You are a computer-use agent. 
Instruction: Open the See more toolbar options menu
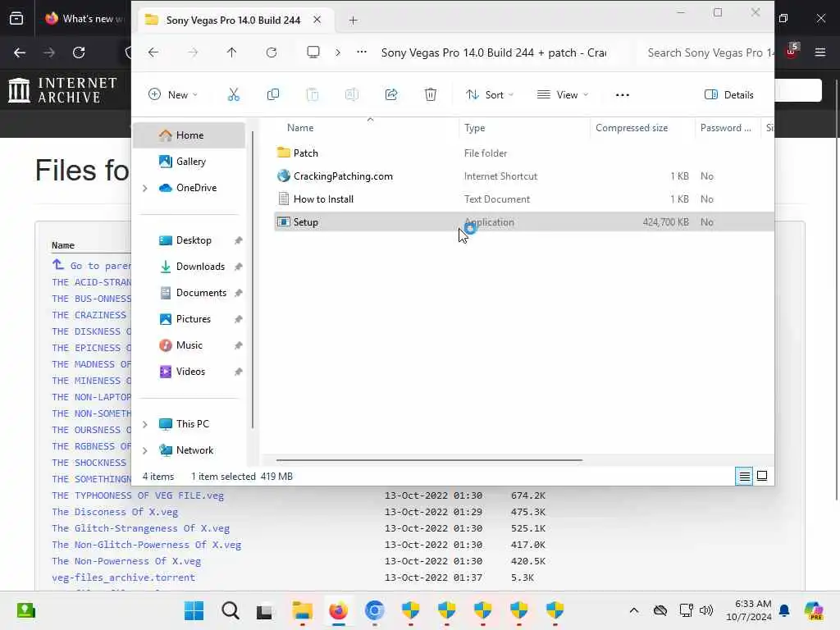point(622,95)
